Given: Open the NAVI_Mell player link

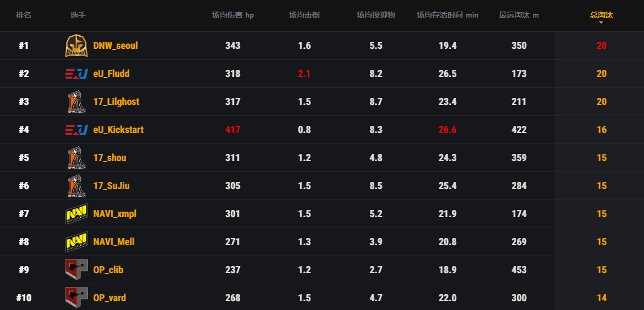Looking at the screenshot, I should 114,242.
